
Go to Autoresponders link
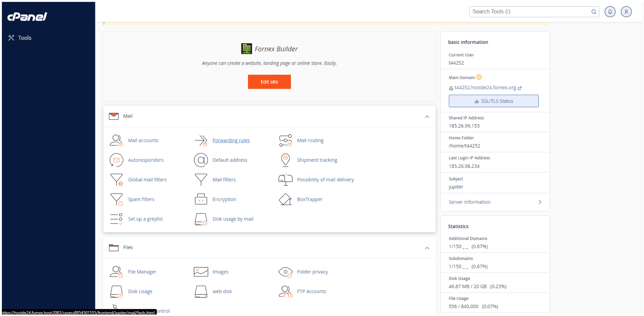(x=146, y=160)
